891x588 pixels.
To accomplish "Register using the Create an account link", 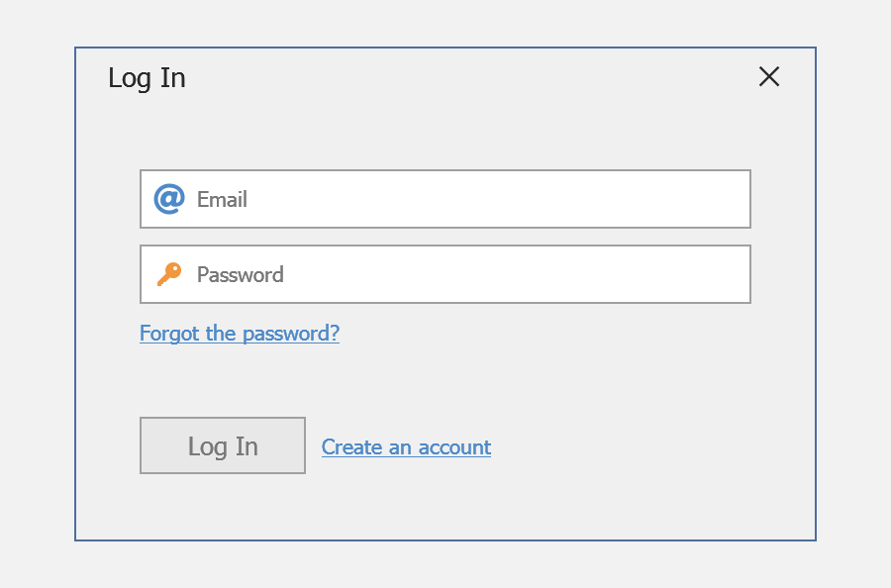I will [x=406, y=447].
